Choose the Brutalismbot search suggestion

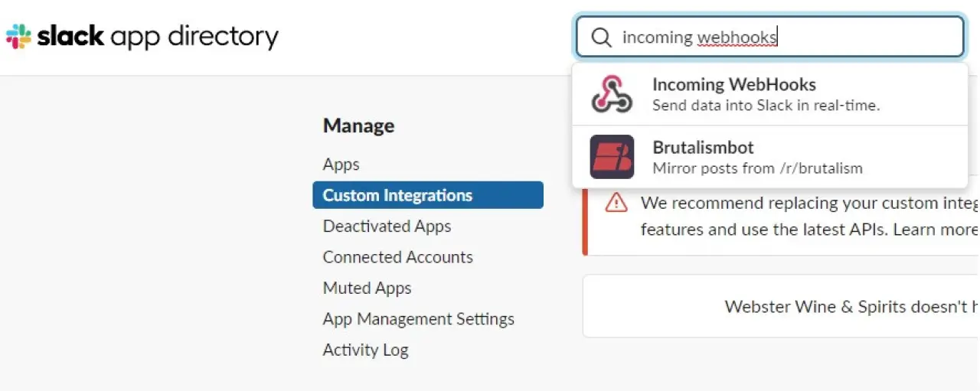(769, 157)
